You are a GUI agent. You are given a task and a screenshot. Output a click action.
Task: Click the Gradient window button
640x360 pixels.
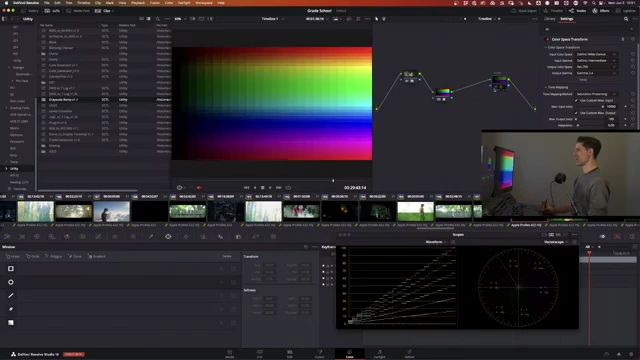pyautogui.click(x=97, y=256)
